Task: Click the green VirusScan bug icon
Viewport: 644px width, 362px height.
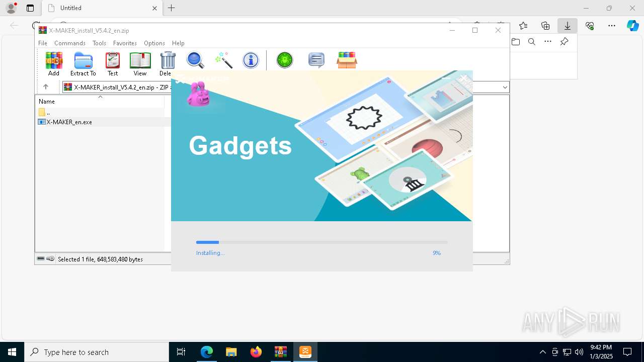Action: [285, 60]
